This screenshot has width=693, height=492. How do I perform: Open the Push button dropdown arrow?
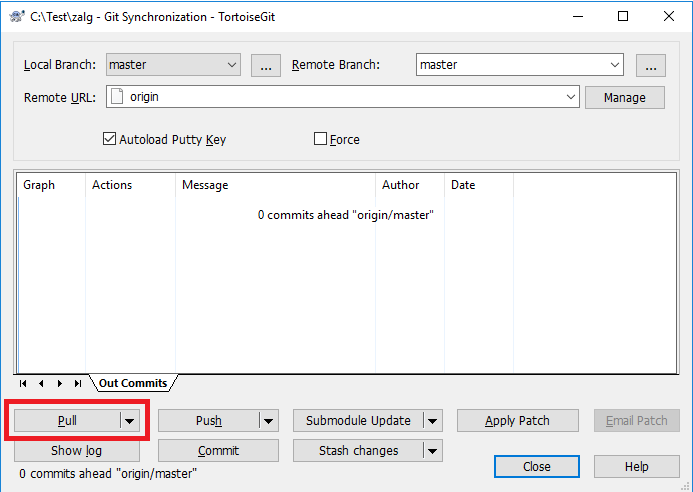pos(267,421)
